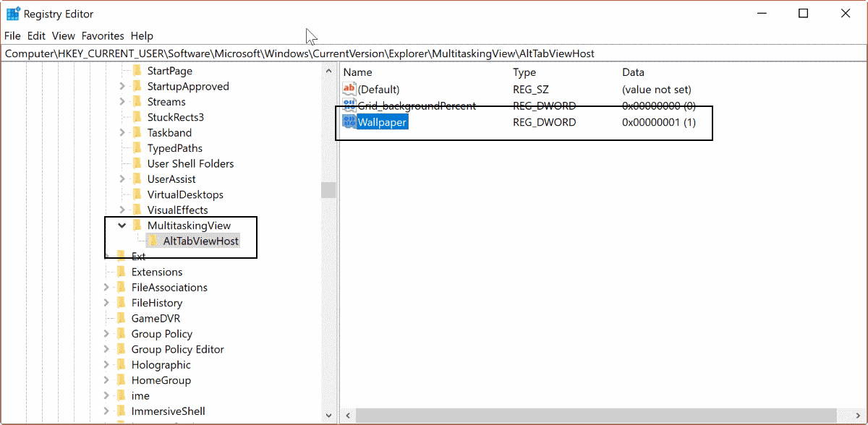Click the User Shell Folders folder icon
The image size is (868, 425).
(137, 163)
